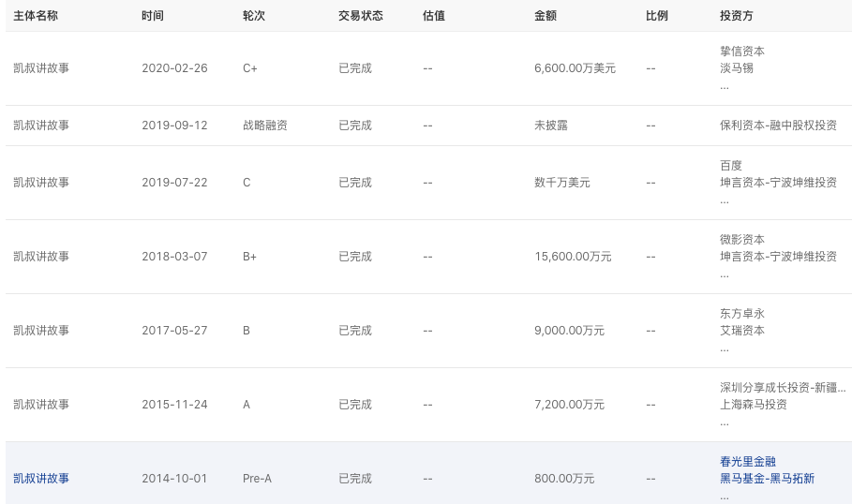
Task: Open 凯叔讲故事 in the 2014-10-01 row
Action: [x=41, y=479]
